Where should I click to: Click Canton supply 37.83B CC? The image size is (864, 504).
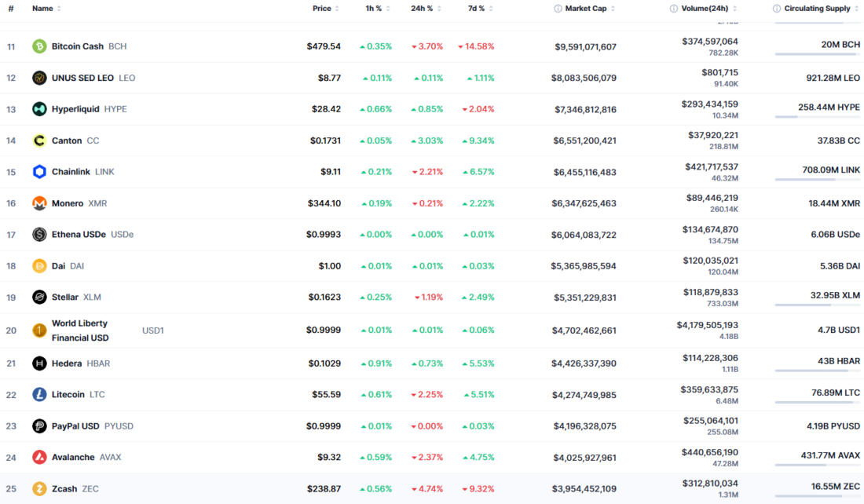point(839,141)
